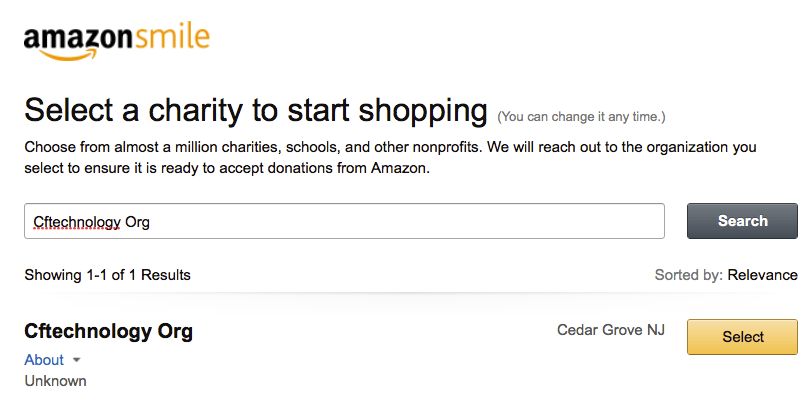Image resolution: width=810 pixels, height=395 pixels.
Task: Open the Cftechnology Org result title
Action: click(108, 331)
